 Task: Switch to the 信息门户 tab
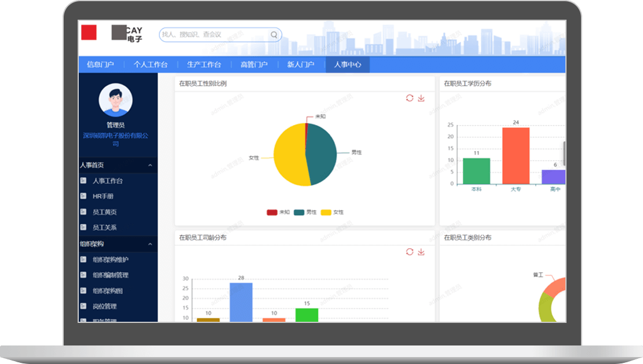(x=100, y=65)
